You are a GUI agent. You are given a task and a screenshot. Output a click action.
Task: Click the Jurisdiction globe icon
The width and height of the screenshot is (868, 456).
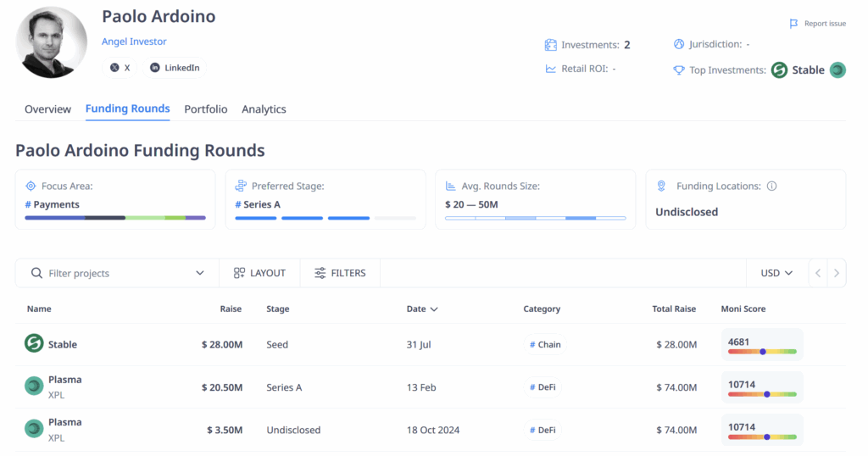(x=679, y=44)
